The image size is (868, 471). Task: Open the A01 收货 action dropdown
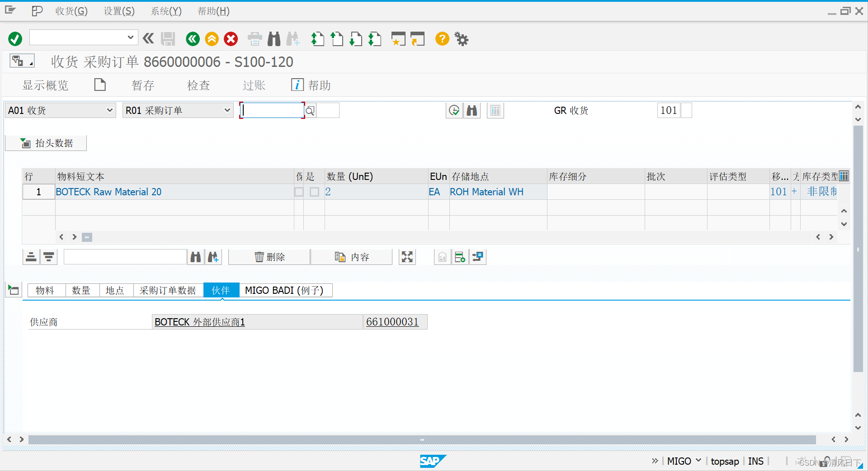pyautogui.click(x=109, y=110)
